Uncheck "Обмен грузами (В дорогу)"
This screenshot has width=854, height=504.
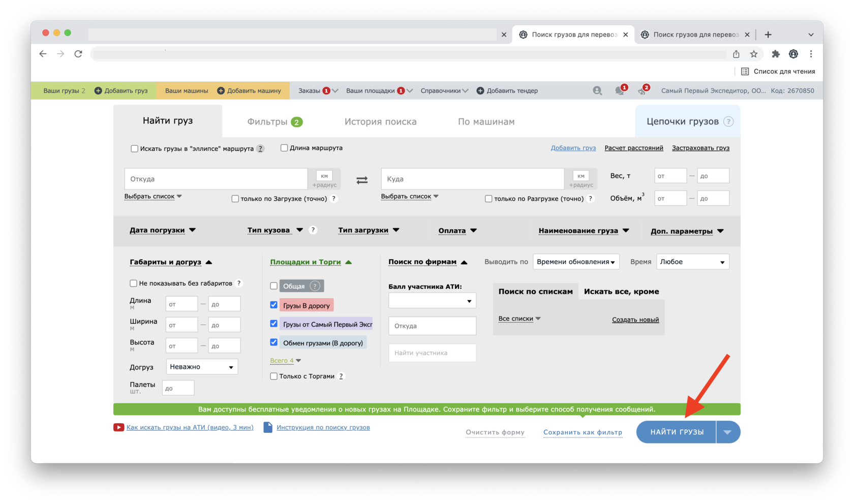[273, 342]
